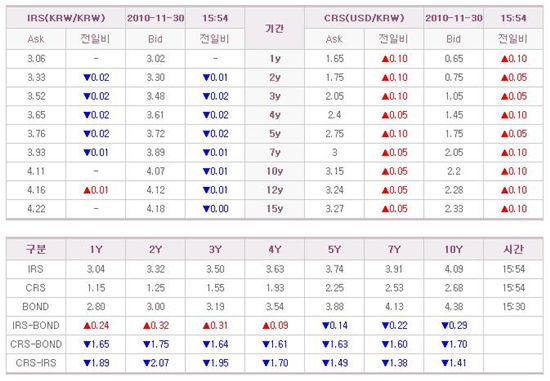Screen dimensions: 550x381
Task: Select the BOND time cell 15:30
Action: (x=513, y=307)
